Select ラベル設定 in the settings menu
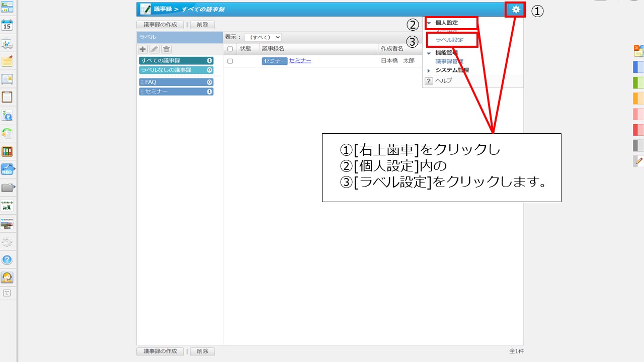 coord(449,40)
